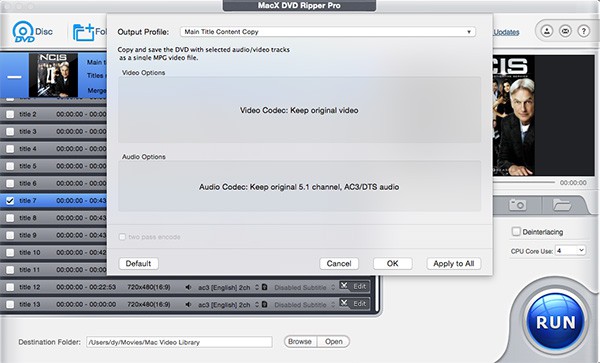Check the title 4 checkbox

(x=10, y=148)
